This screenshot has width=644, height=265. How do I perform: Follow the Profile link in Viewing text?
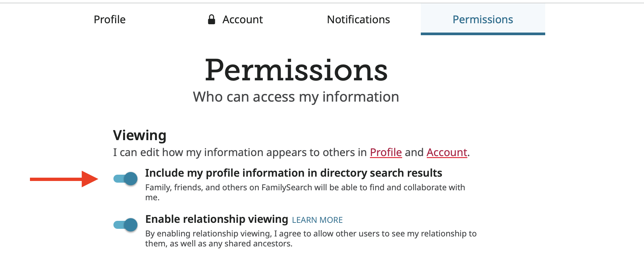[x=386, y=152]
